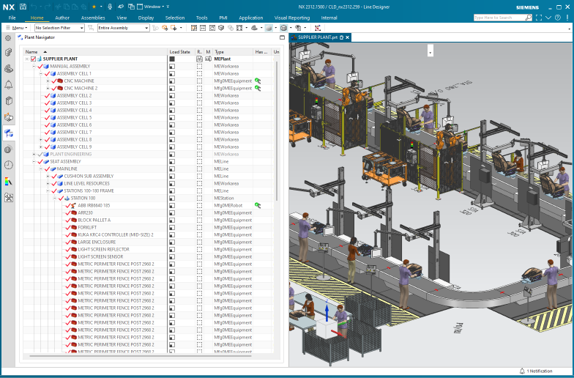
Task: Collapse the SEAT ASSEMBLY tree node
Action: coord(34,161)
